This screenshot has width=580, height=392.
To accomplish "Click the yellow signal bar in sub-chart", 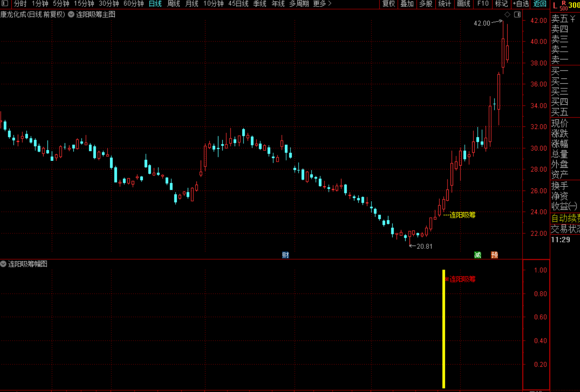I will (444, 329).
